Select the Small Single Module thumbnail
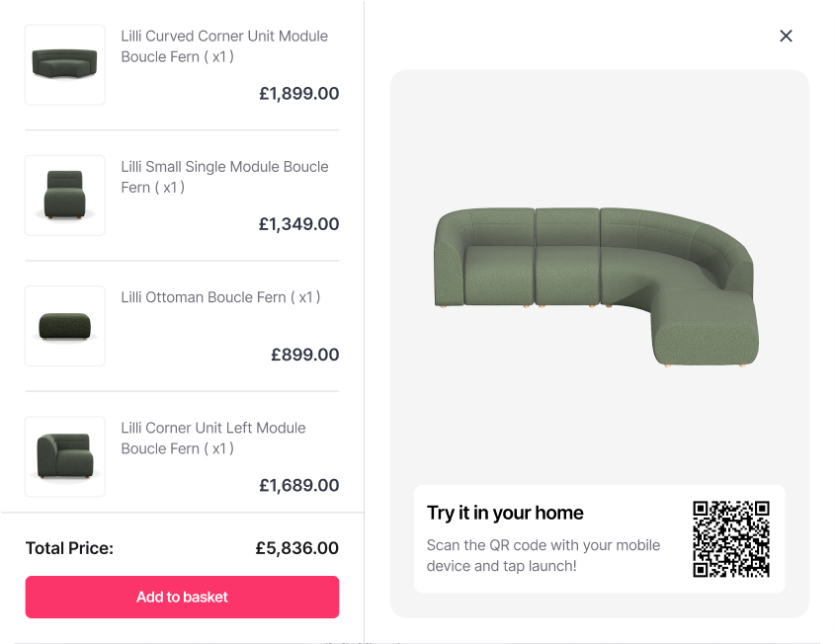Image resolution: width=835 pixels, height=644 pixels. (64, 196)
